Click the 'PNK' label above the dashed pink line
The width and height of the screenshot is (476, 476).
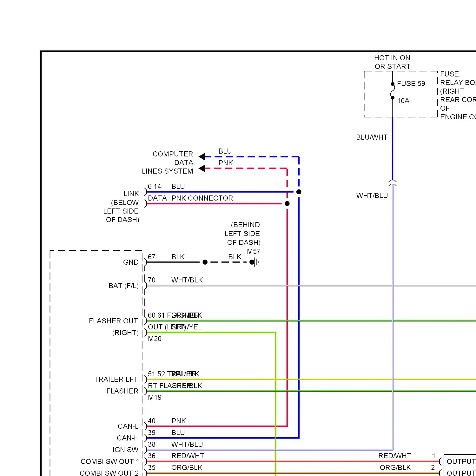[226, 163]
